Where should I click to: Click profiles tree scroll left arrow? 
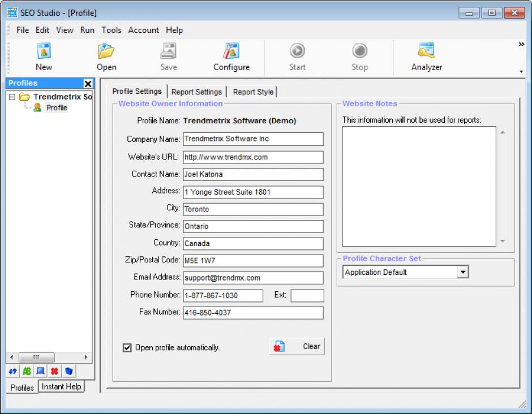point(12,357)
